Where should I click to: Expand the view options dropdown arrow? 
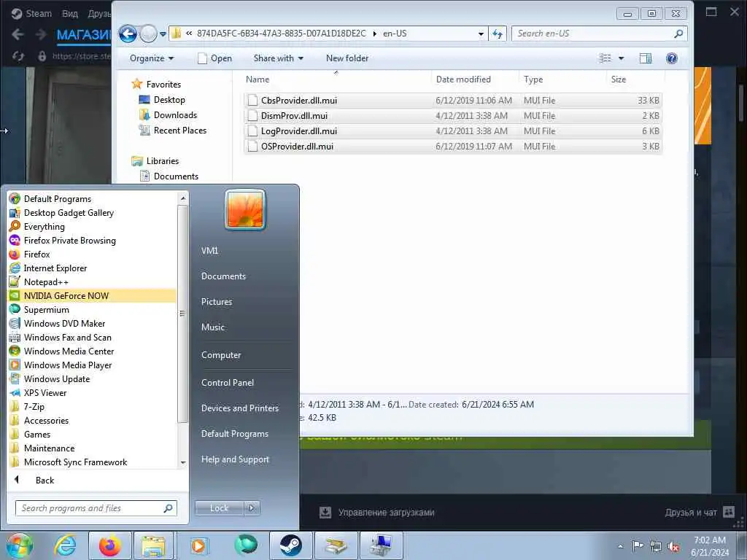(x=621, y=58)
